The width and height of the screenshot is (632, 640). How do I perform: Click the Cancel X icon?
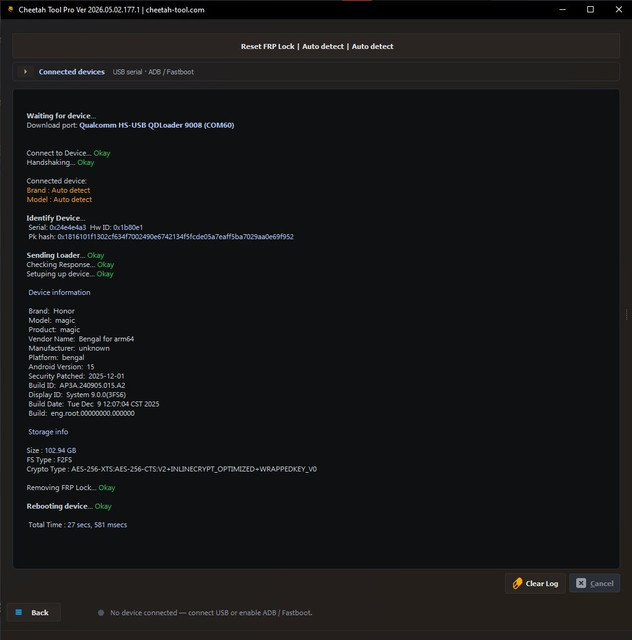click(x=581, y=583)
